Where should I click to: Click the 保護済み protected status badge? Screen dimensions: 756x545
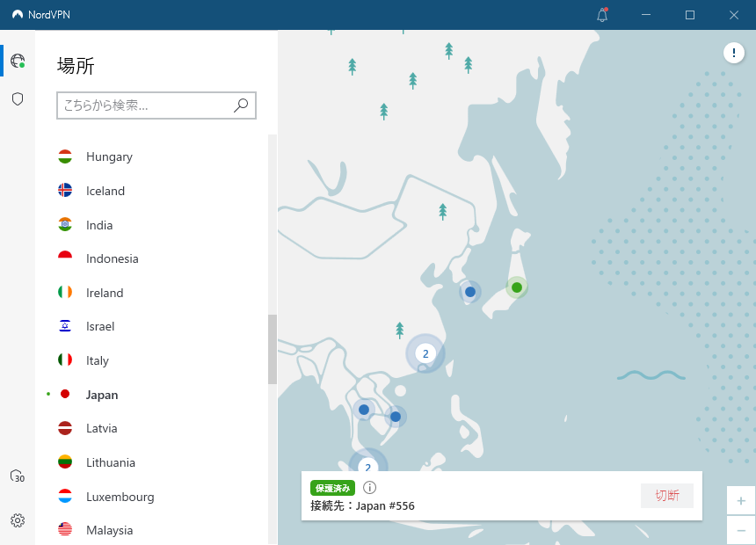pos(332,488)
